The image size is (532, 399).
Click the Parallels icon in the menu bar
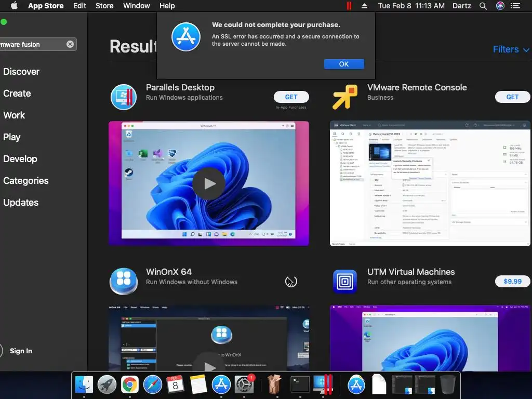click(x=349, y=6)
